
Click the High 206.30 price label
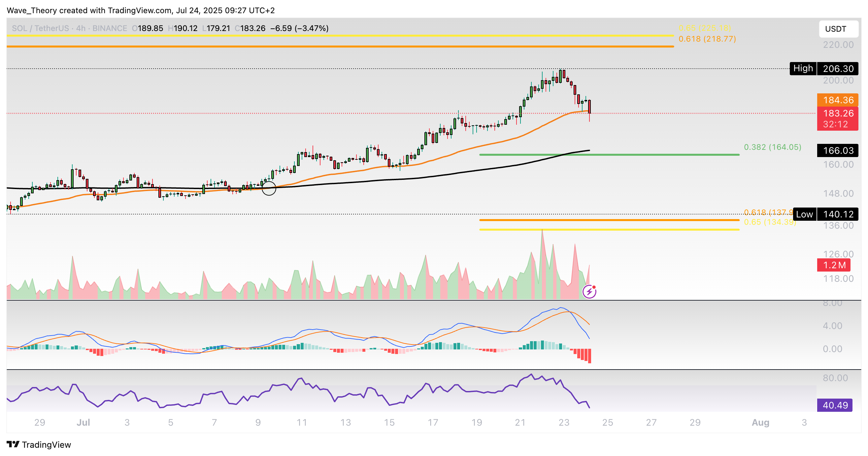pos(823,69)
